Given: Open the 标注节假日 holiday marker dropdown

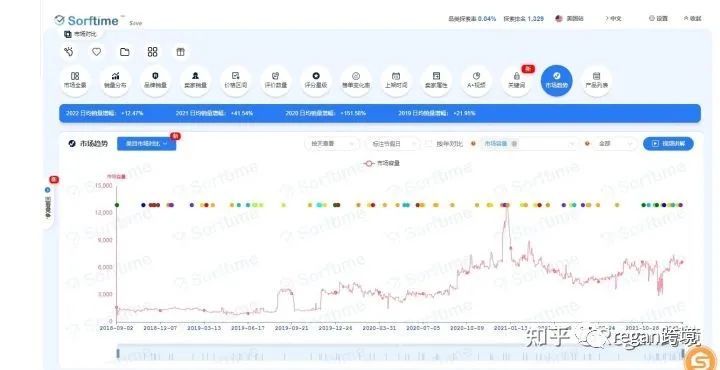Looking at the screenshot, I should click(393, 144).
